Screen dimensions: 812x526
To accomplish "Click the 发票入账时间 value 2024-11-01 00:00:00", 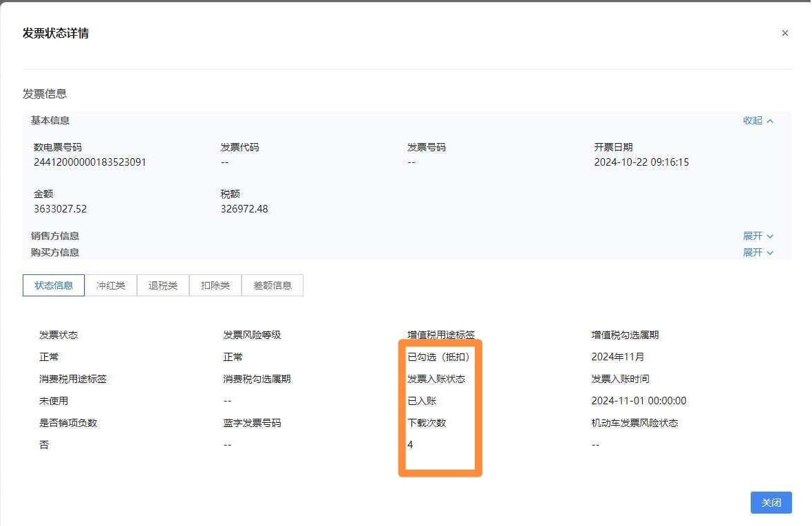I will 639,401.
